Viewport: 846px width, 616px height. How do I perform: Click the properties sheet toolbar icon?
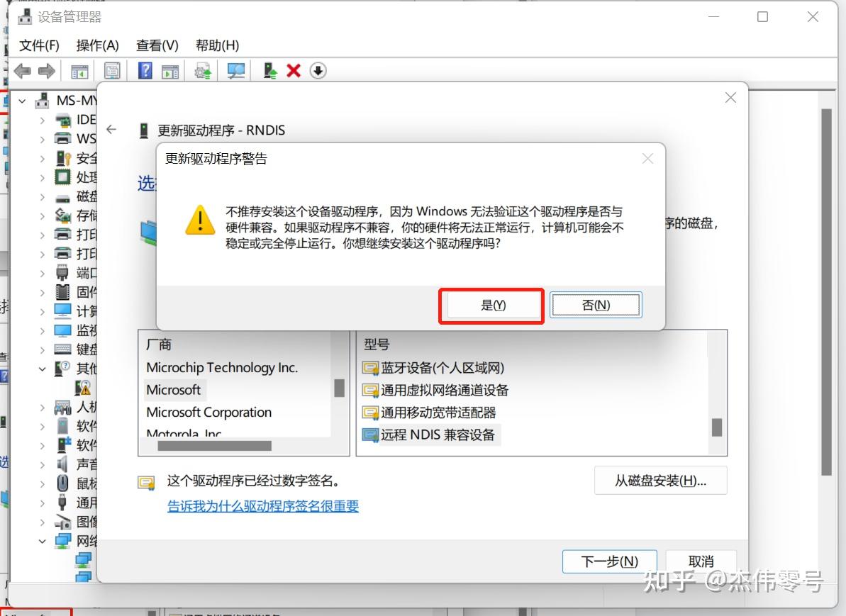112,71
